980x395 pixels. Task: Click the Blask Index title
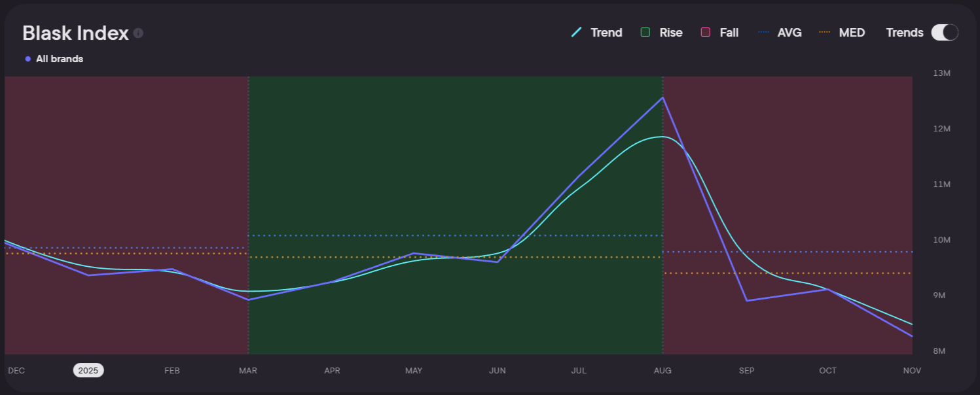[75, 33]
